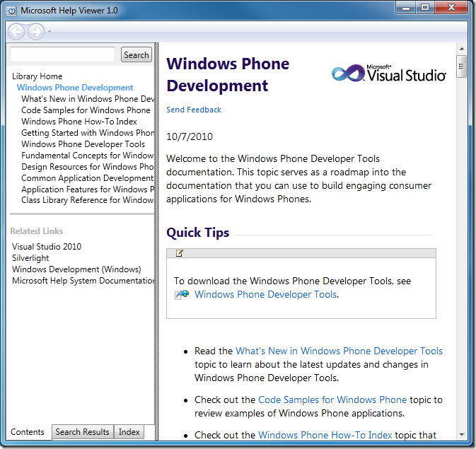476x449 pixels.
Task: Switch to the Index tab
Action: pos(129,432)
